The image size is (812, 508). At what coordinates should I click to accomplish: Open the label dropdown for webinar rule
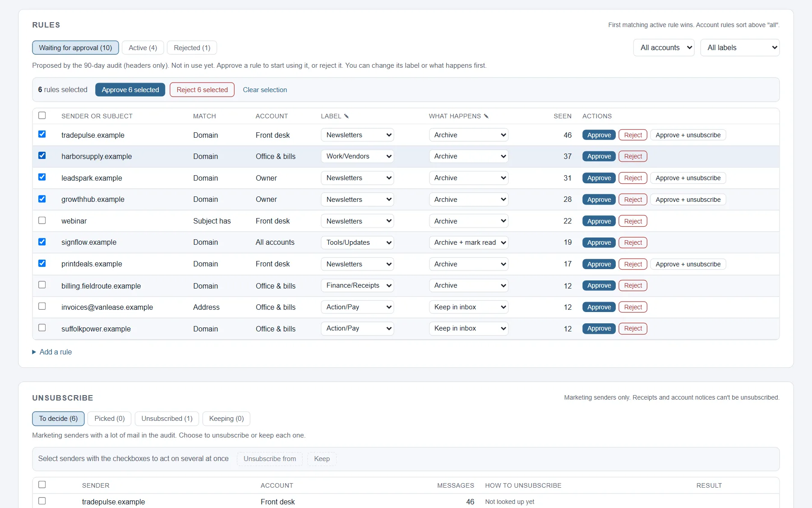pos(357,221)
